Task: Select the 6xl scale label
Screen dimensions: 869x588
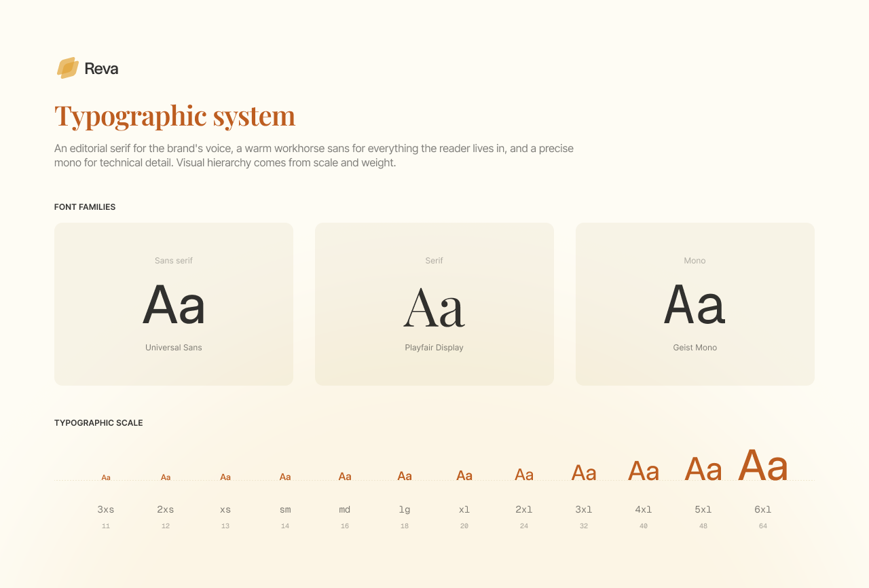Action: click(x=763, y=510)
